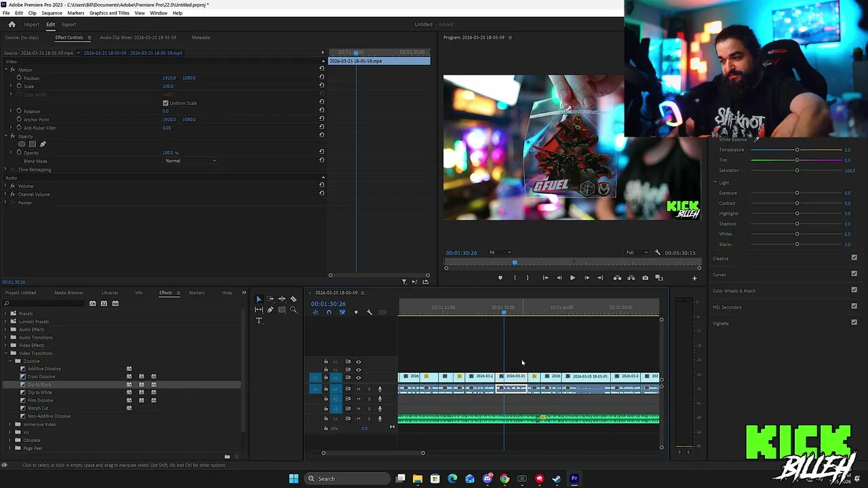Toggle snap magnet in timeline
Viewport: 868px width, 488px height.
[329, 312]
